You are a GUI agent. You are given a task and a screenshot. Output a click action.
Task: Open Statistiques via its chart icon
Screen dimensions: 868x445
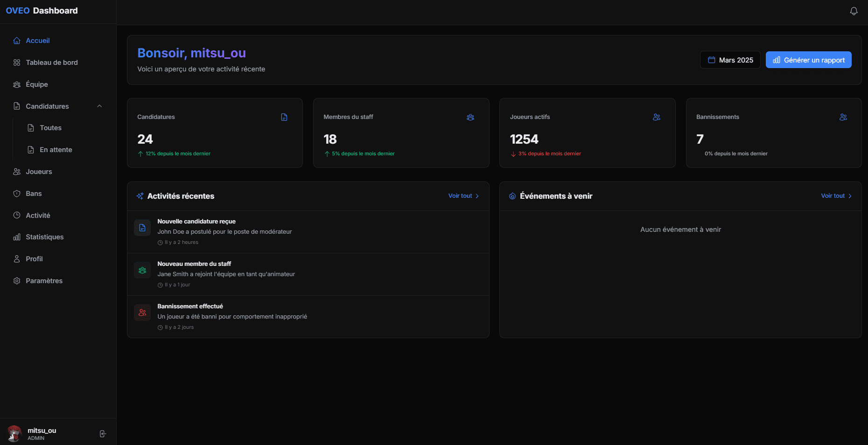[x=17, y=237]
